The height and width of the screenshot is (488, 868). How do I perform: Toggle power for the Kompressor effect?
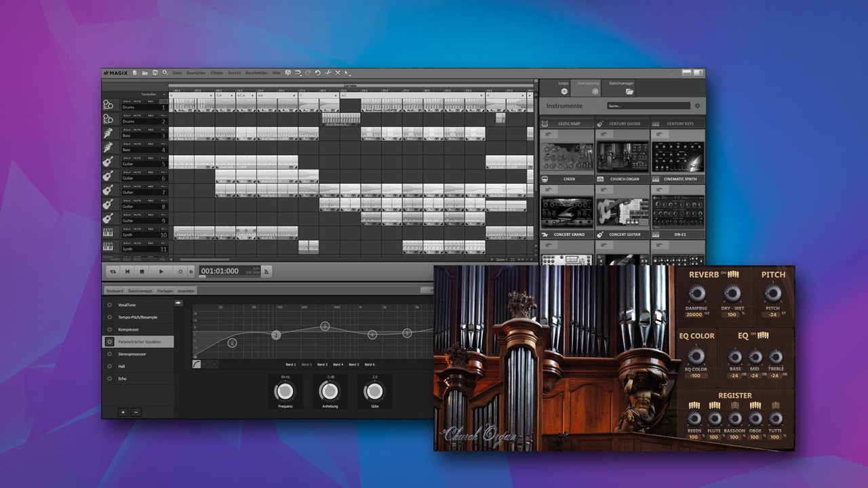pos(109,329)
